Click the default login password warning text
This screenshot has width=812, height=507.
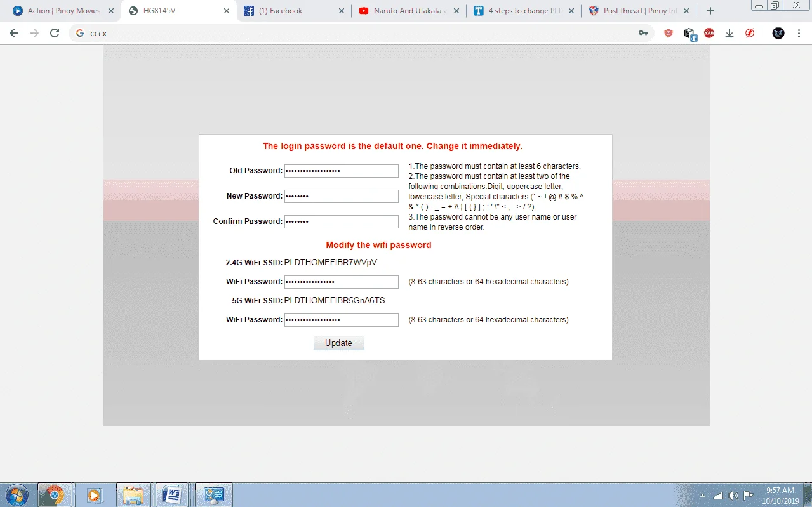[393, 146]
